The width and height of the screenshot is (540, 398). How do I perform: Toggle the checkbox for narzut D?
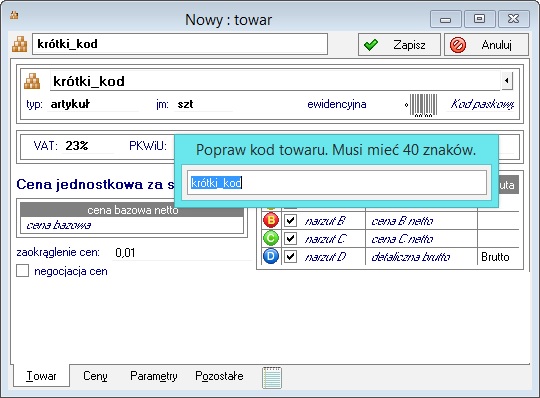tap(290, 256)
